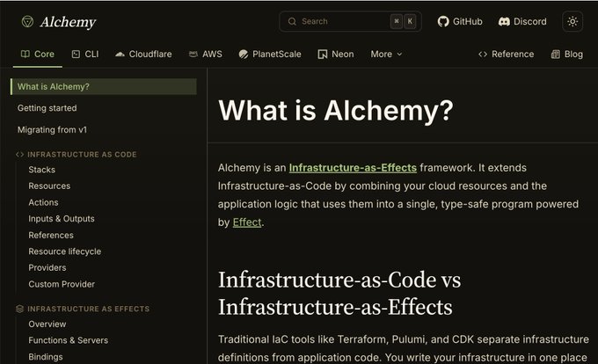Screen dimensions: 598x364
Task: Click the CLI terminal icon
Action: (76, 55)
